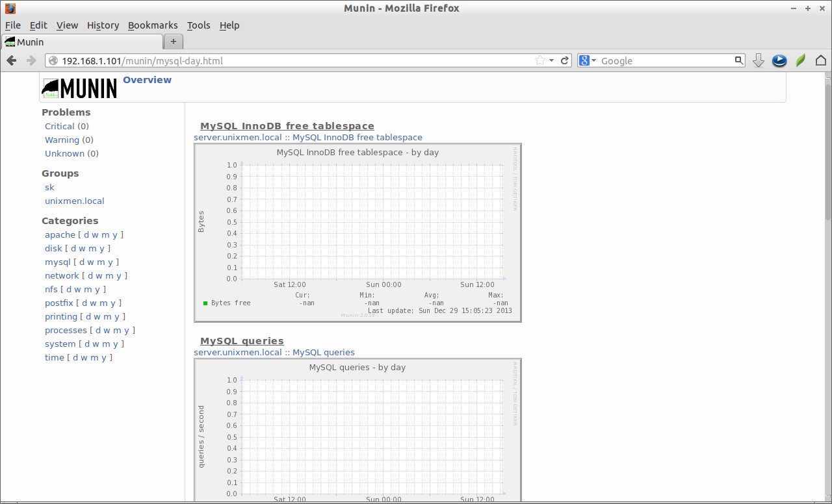Open the History menu
The width and height of the screenshot is (832, 504).
[x=103, y=25]
